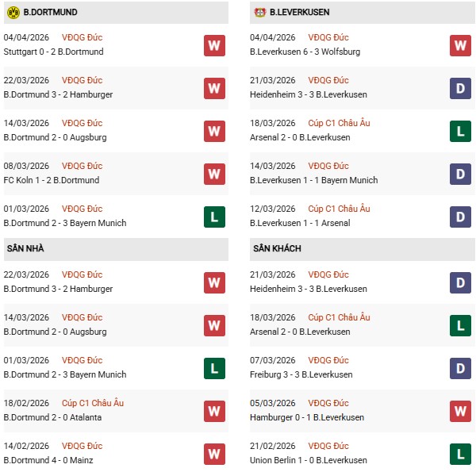Screen dimensions: 476x472
Task: Click W badge for Hamburger 0 - 1 B.Leverkusen
Action: click(x=460, y=411)
